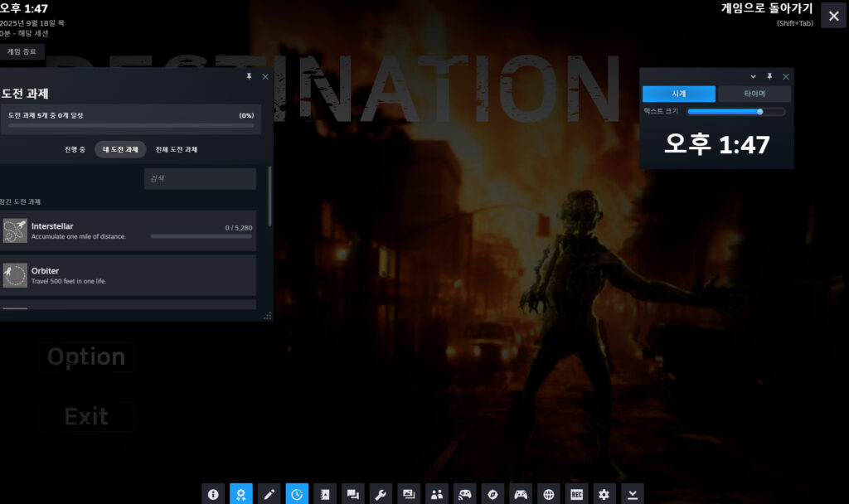Collapse the overlay toolbar with down arrow
Viewport: 849px width, 504px height.
633,494
